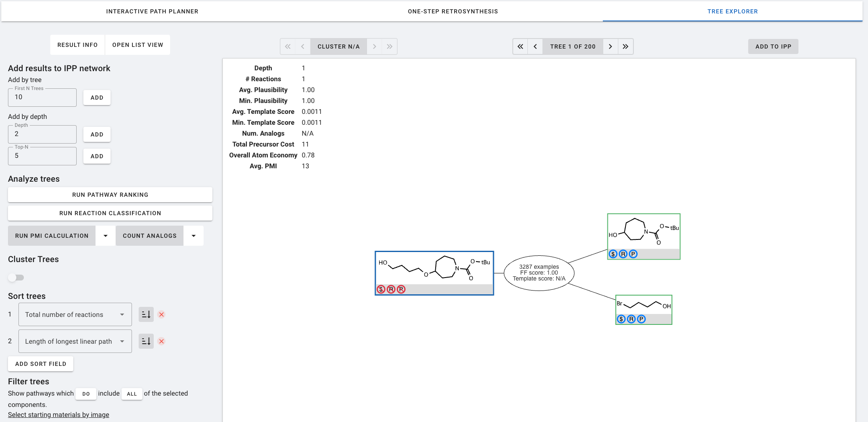The height and width of the screenshot is (422, 868).
Task: Toggle the ALL option in filter trees
Action: [x=132, y=394]
